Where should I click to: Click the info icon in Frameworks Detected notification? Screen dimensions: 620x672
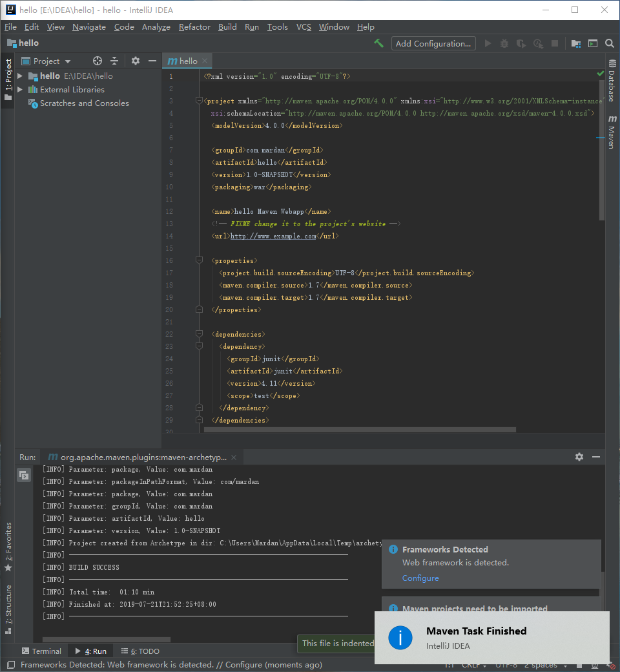click(x=393, y=549)
